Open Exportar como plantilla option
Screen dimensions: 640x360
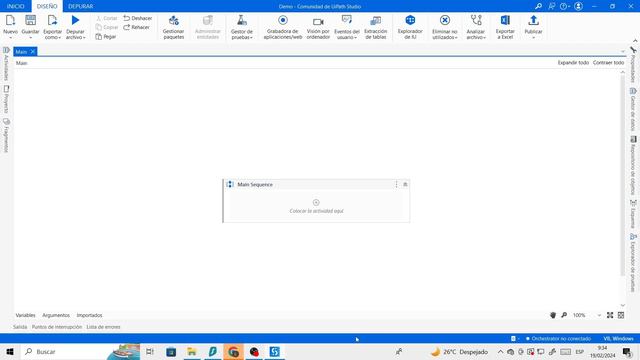coord(52,27)
